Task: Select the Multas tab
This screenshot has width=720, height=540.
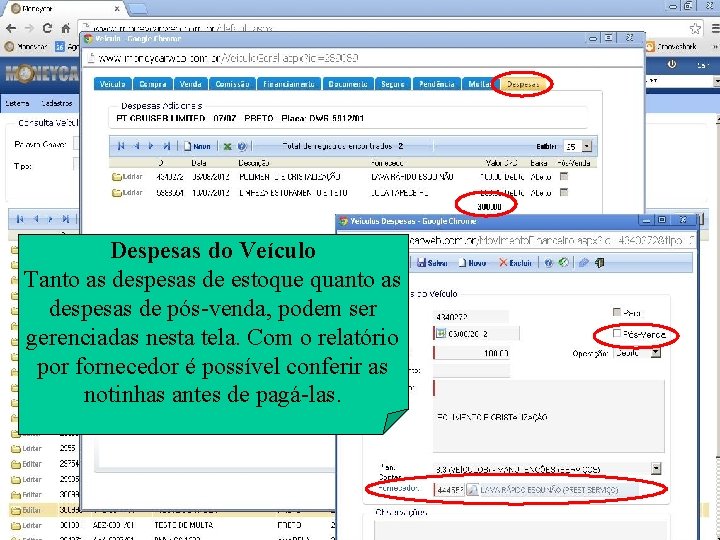Action: pyautogui.click(x=478, y=84)
